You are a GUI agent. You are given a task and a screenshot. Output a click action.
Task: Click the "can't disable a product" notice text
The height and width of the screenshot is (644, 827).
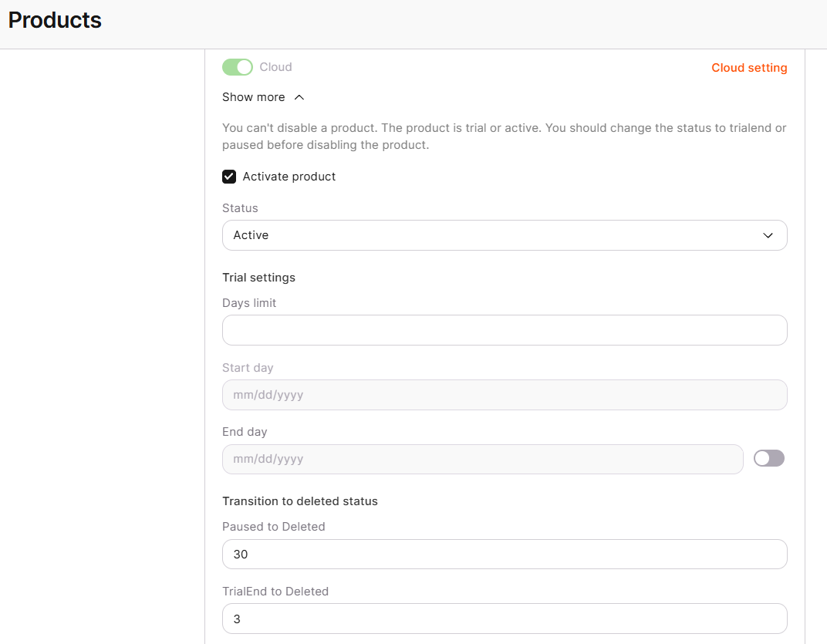[x=505, y=136]
